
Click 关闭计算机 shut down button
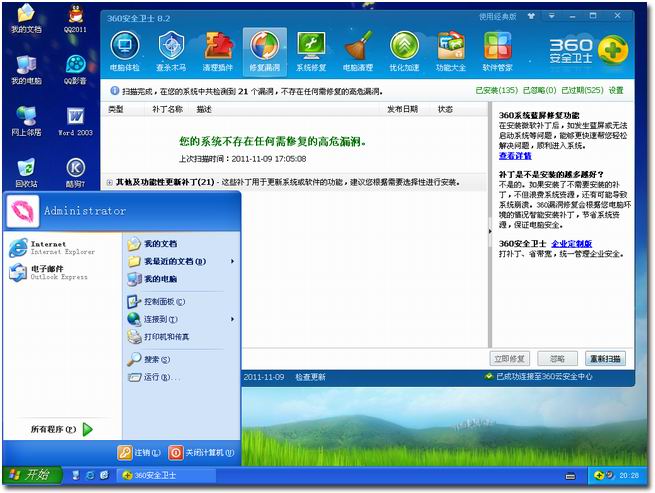[x=201, y=452]
